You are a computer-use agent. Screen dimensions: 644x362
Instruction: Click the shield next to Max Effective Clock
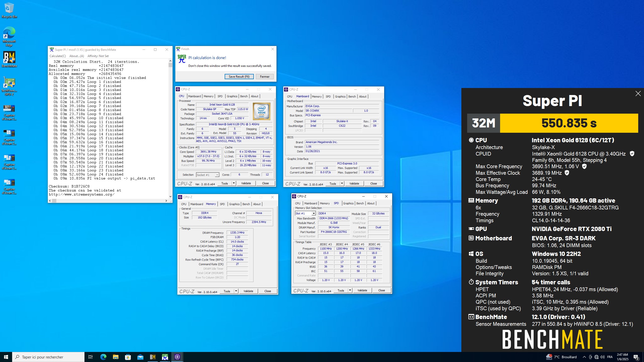coord(567,173)
